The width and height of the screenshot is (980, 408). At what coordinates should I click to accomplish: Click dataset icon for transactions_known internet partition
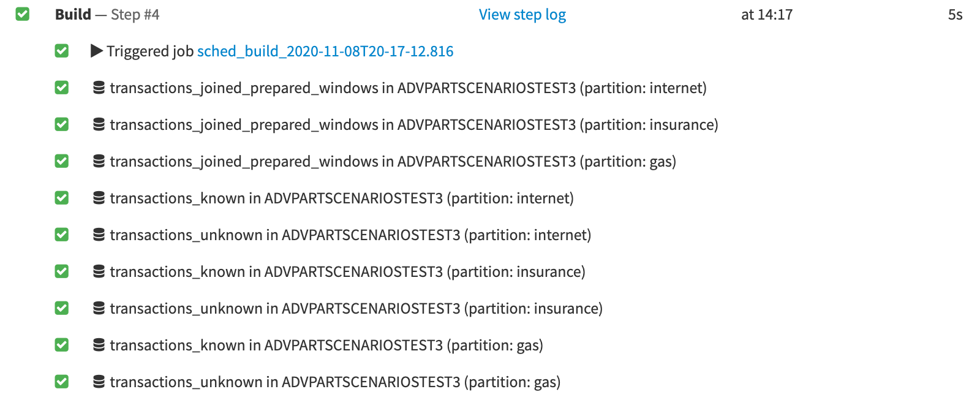99,198
